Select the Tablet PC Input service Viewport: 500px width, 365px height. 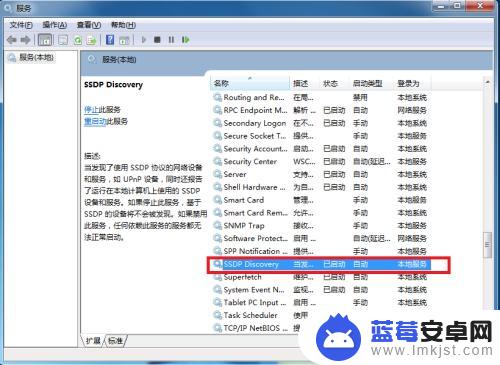pos(322,303)
